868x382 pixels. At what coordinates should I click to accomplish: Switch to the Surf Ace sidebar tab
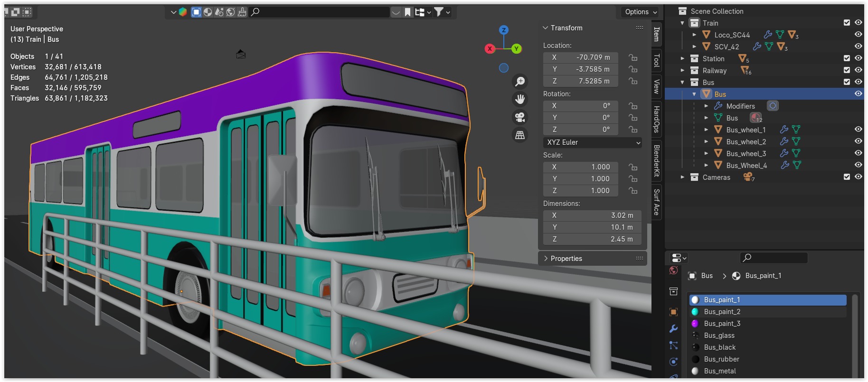657,202
